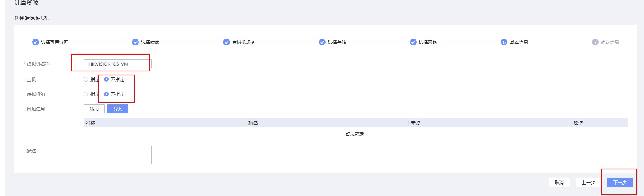Click the step 6 基本信息 number icon
Viewport: 644px width, 196px height.
coord(504,42)
